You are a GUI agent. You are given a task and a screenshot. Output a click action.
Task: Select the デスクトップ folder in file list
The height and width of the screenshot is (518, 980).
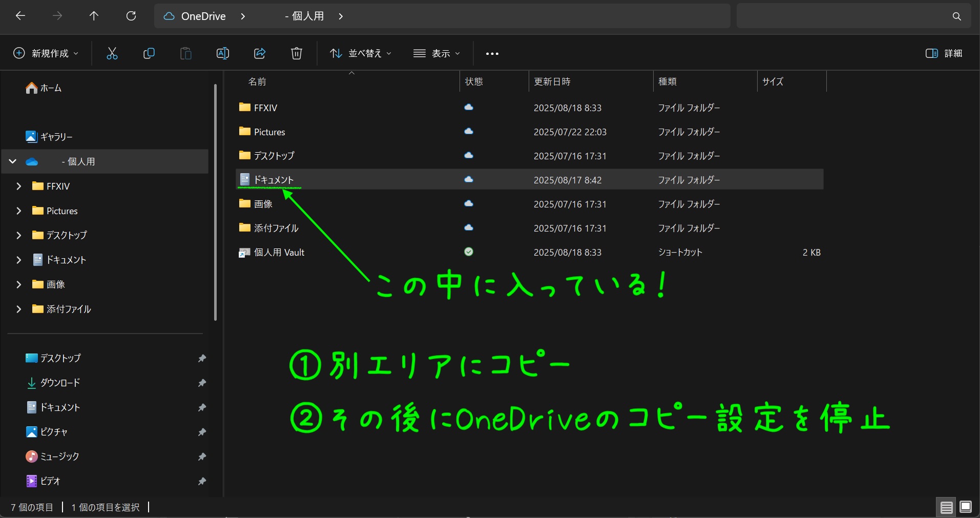[x=530, y=156]
